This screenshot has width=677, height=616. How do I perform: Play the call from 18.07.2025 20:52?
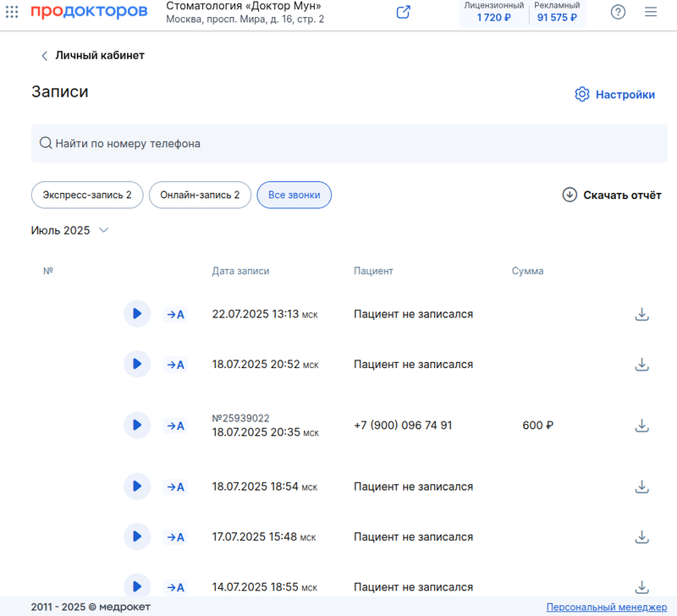click(x=137, y=364)
